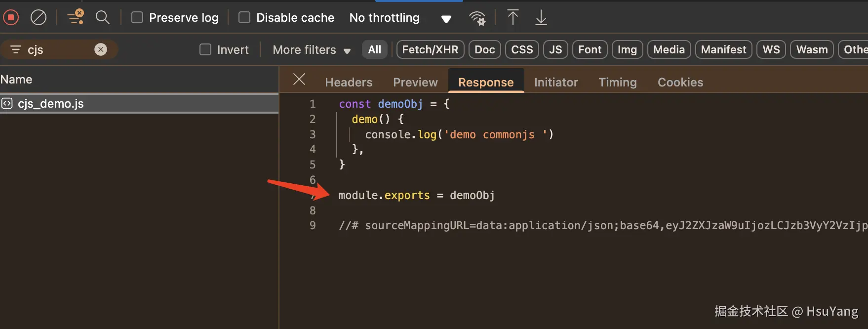Filter requests by JS type

[x=555, y=49]
